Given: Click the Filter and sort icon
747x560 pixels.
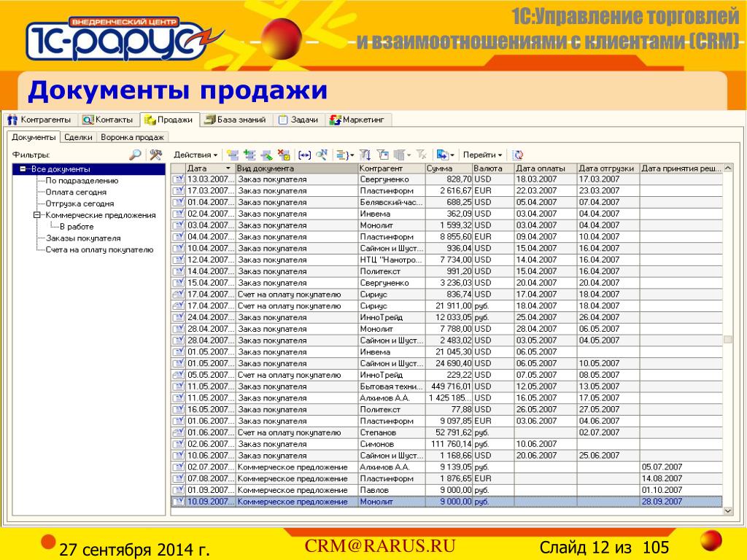Looking at the screenshot, I should click(x=365, y=155).
